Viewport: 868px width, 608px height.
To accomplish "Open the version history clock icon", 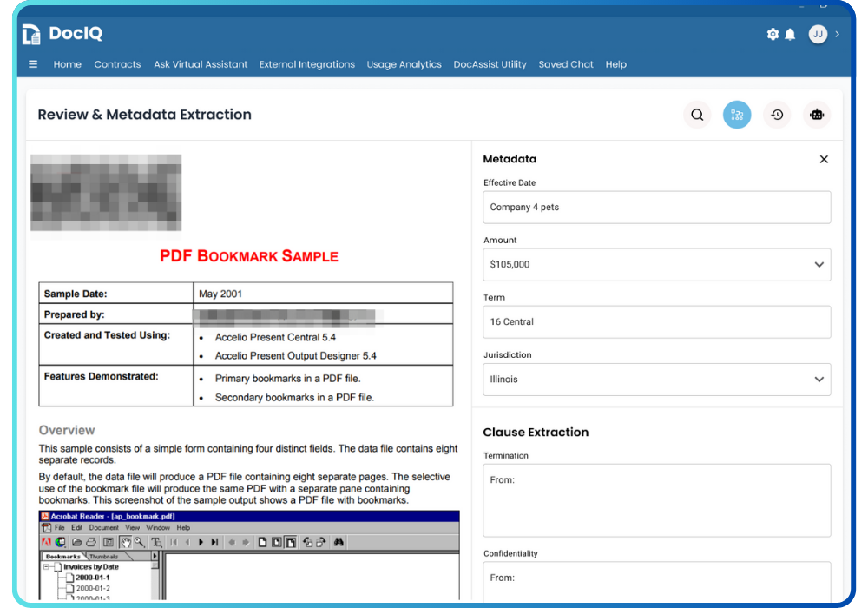I will point(777,115).
